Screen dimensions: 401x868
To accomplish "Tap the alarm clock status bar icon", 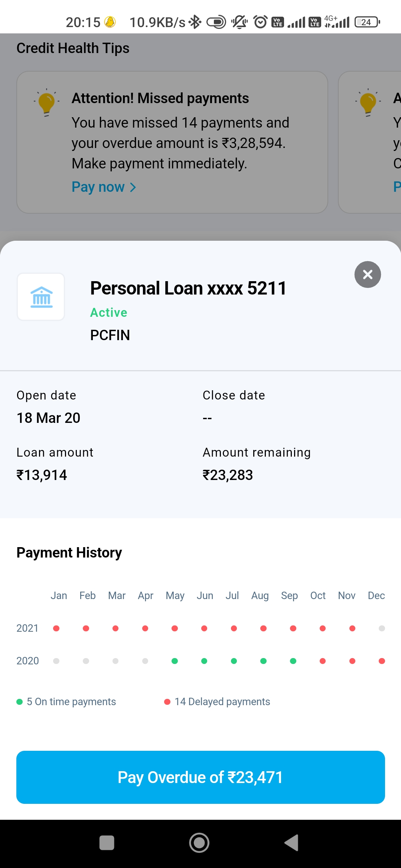I will pos(260,22).
